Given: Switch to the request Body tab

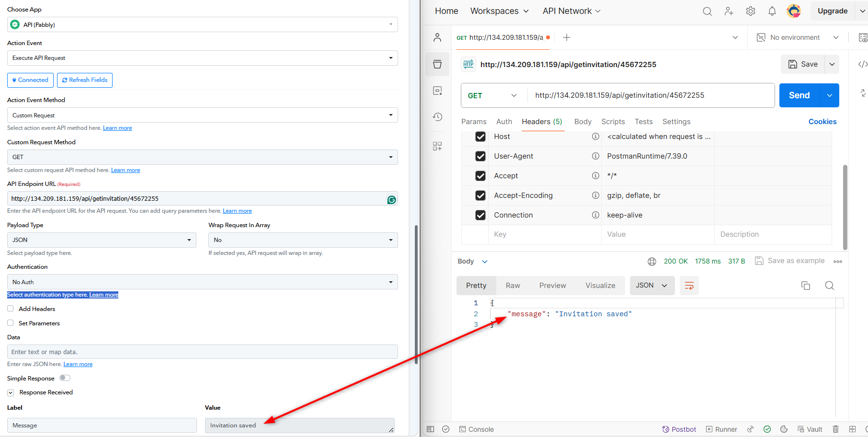Looking at the screenshot, I should pos(583,122).
